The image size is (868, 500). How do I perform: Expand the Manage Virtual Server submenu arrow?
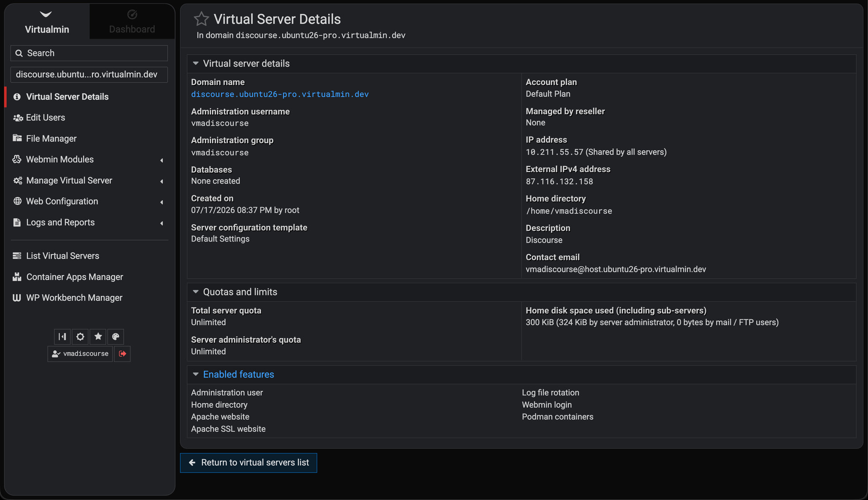click(161, 181)
